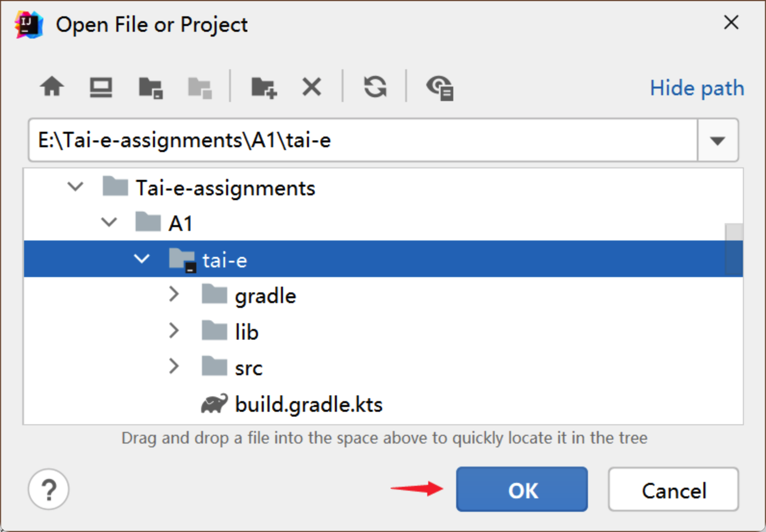Open the path history dropdown arrow
Screen dimensions: 766x532
[717, 140]
